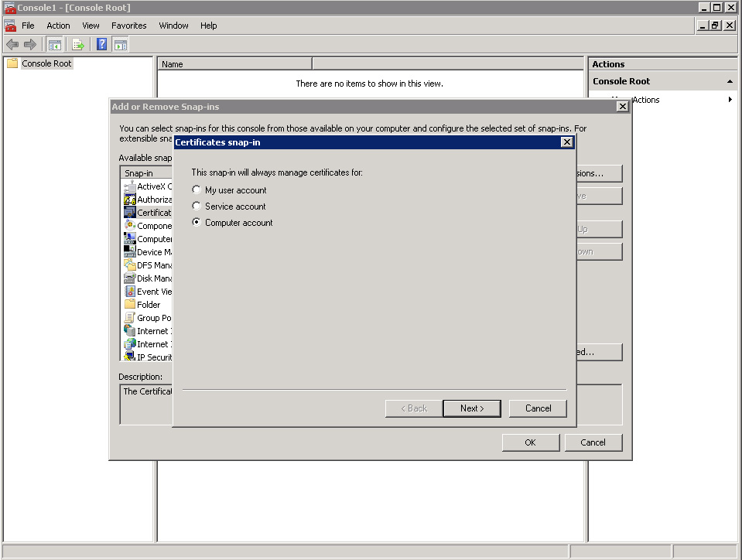Screen dimensions: 742x560
Task: Select the DFS Management snap-in icon
Action: [130, 265]
